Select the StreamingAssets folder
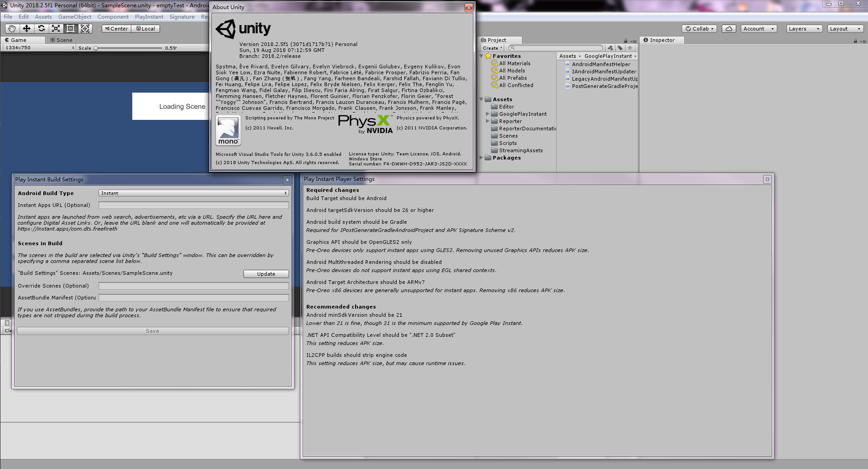868x469 pixels. [521, 150]
